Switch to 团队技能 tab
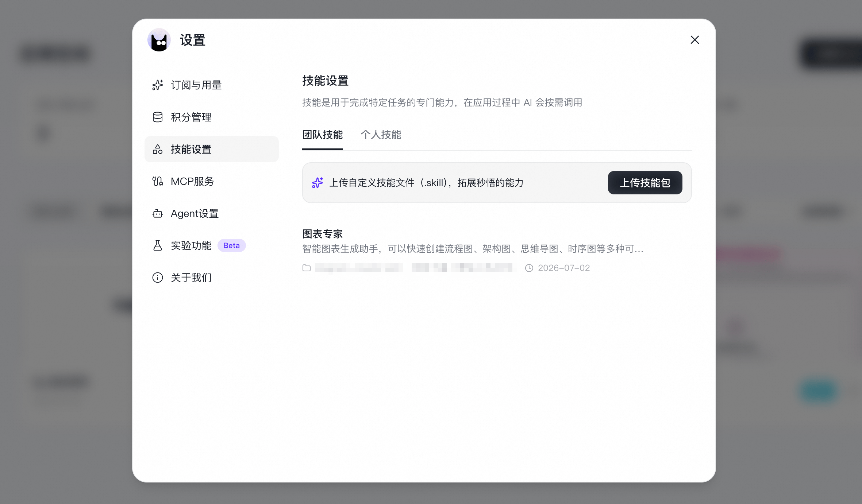Image resolution: width=862 pixels, height=504 pixels. 323,135
